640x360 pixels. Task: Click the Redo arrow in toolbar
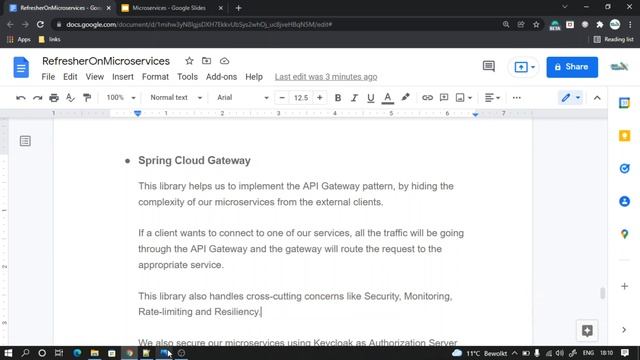[x=37, y=98]
